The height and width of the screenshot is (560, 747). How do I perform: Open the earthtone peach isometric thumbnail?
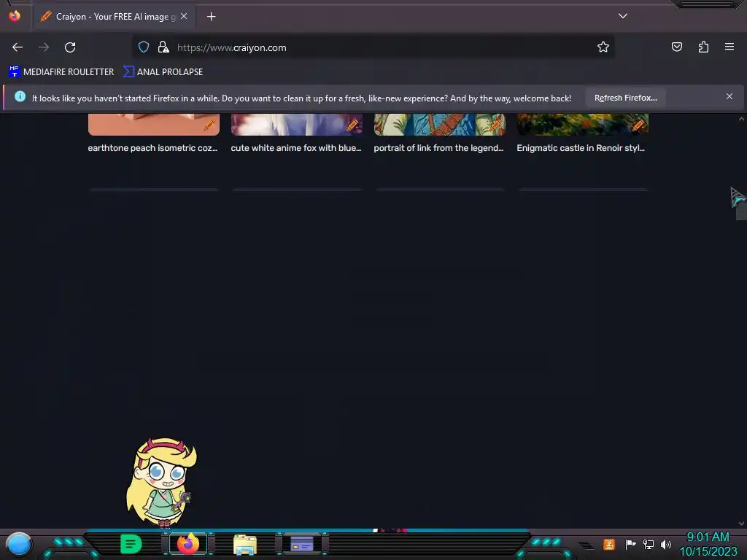point(154,124)
